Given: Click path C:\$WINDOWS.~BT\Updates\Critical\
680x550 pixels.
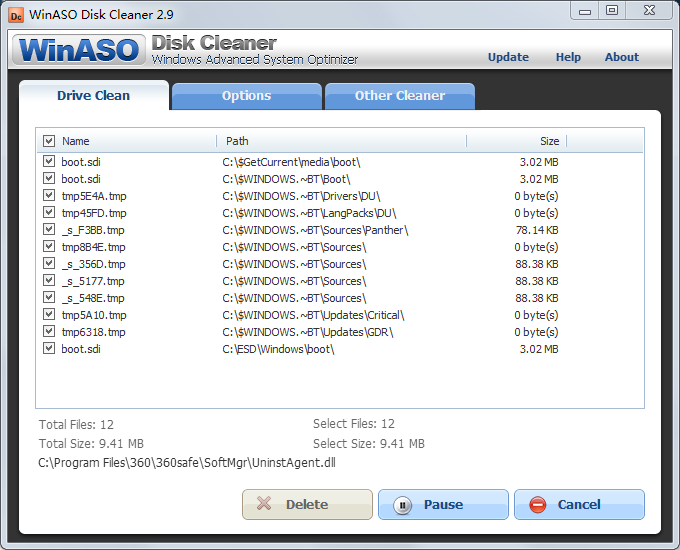Looking at the screenshot, I should [x=314, y=315].
